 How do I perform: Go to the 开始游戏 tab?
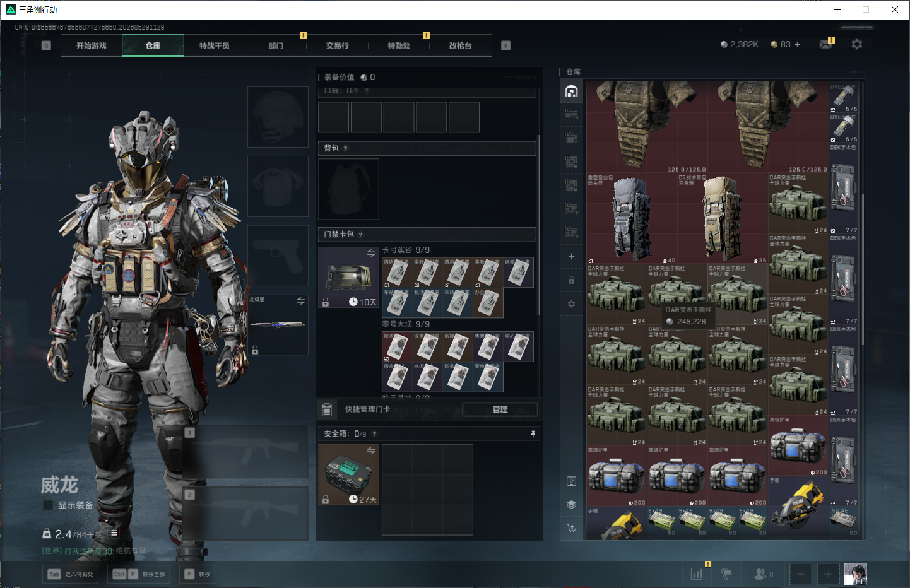click(x=92, y=45)
